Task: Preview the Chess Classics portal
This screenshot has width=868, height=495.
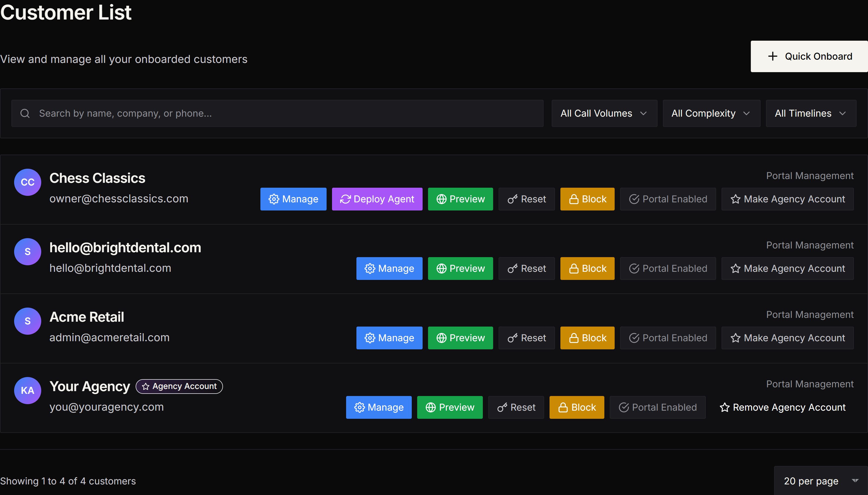Action: pos(460,199)
